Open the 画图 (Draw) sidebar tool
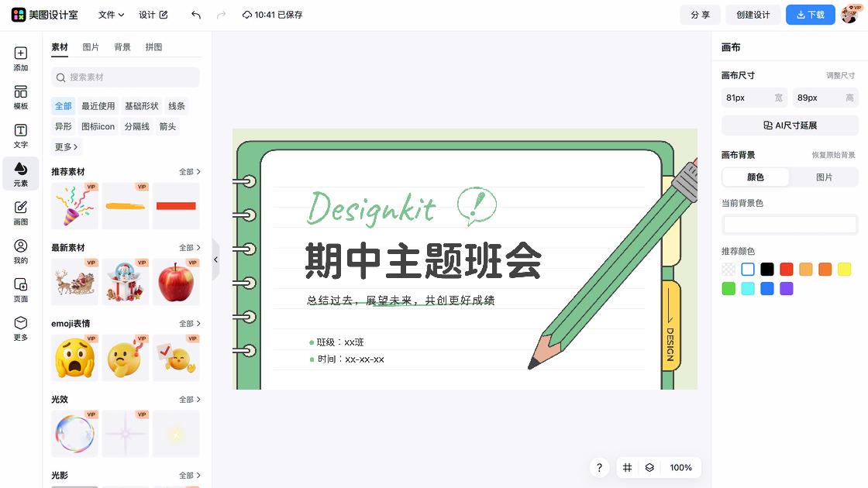The height and width of the screenshot is (488, 868). point(20,213)
